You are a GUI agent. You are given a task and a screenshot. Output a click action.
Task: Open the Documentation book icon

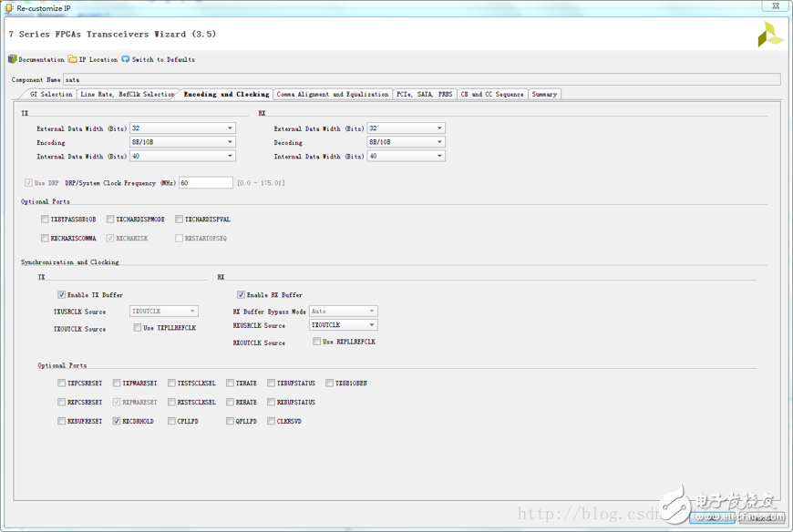point(13,59)
